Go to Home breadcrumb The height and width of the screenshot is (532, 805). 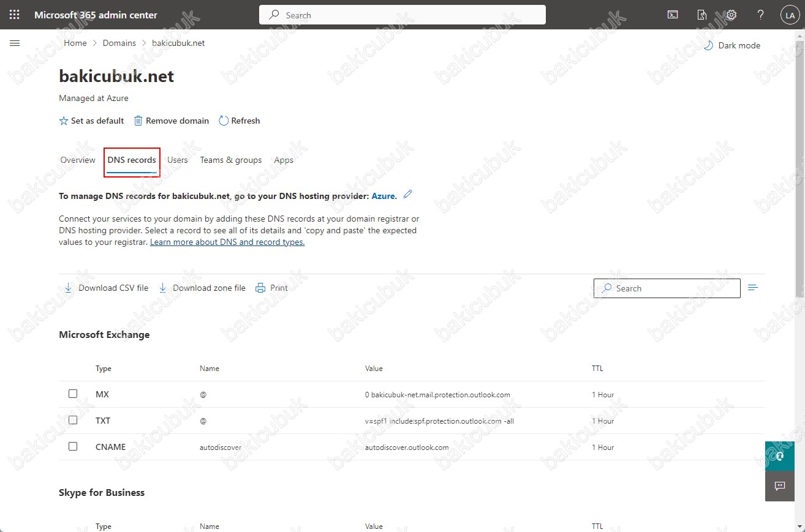coord(75,43)
